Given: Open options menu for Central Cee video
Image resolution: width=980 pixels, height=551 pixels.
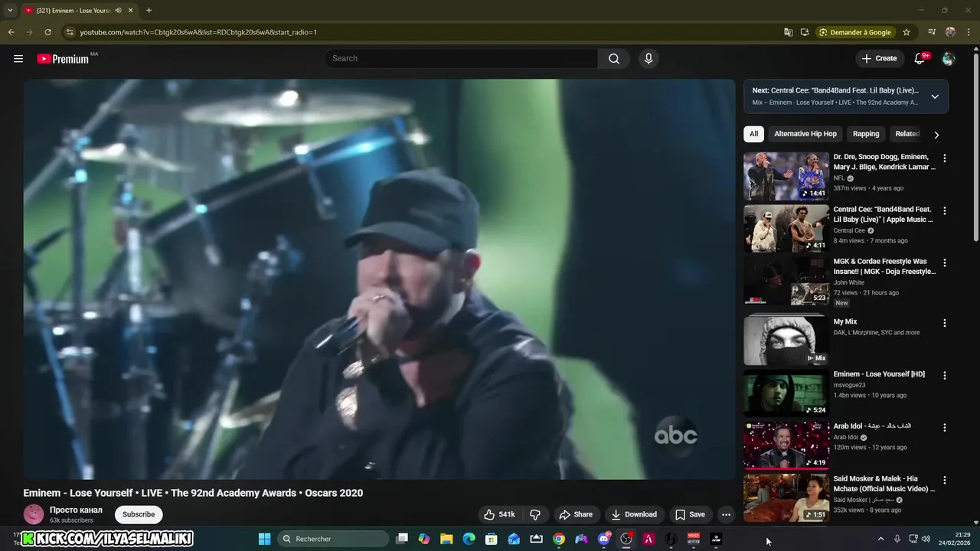Looking at the screenshot, I should (x=944, y=210).
